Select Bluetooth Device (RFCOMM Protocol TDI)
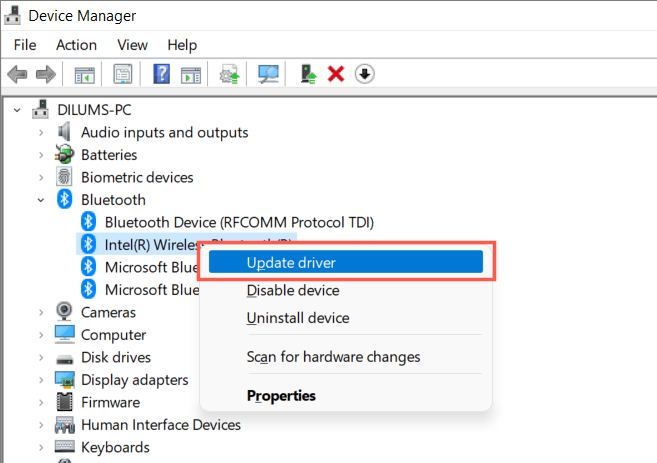The height and width of the screenshot is (463, 657). pyautogui.click(x=239, y=222)
